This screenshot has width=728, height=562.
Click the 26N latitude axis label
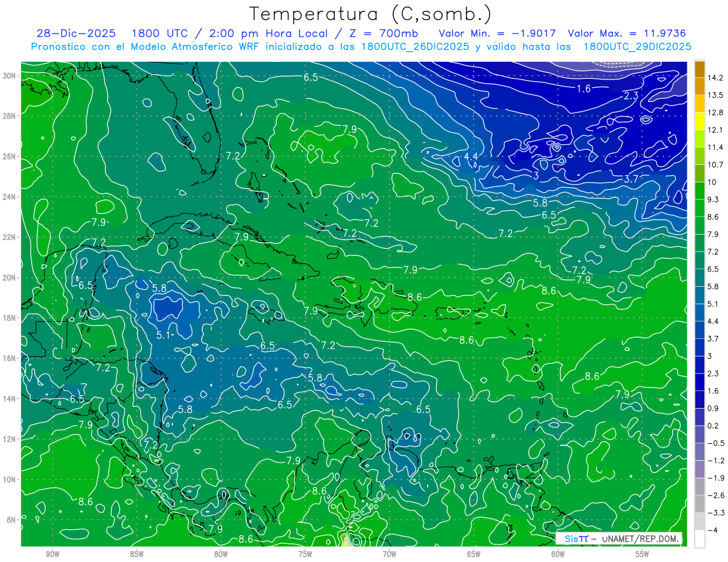[x=10, y=156]
